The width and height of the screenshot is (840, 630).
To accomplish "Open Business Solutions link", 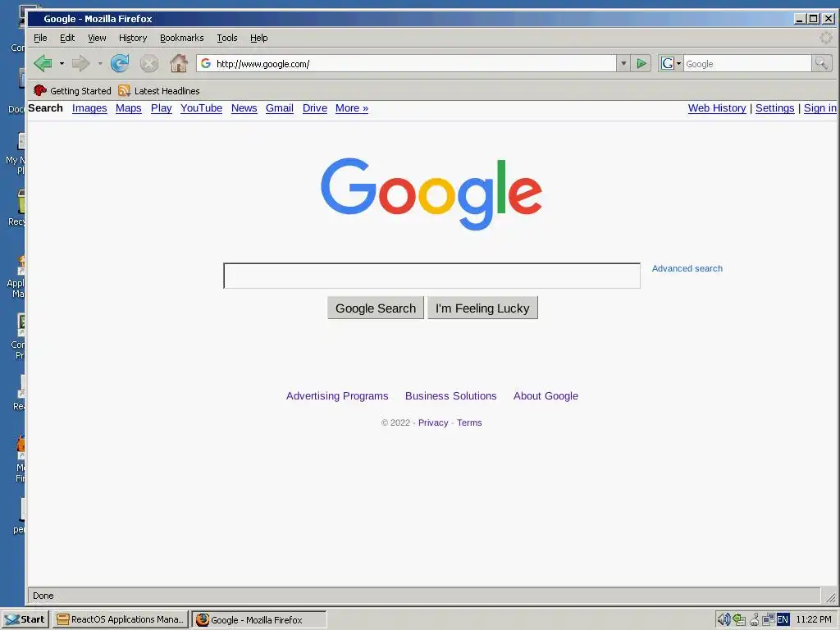I will click(x=451, y=396).
